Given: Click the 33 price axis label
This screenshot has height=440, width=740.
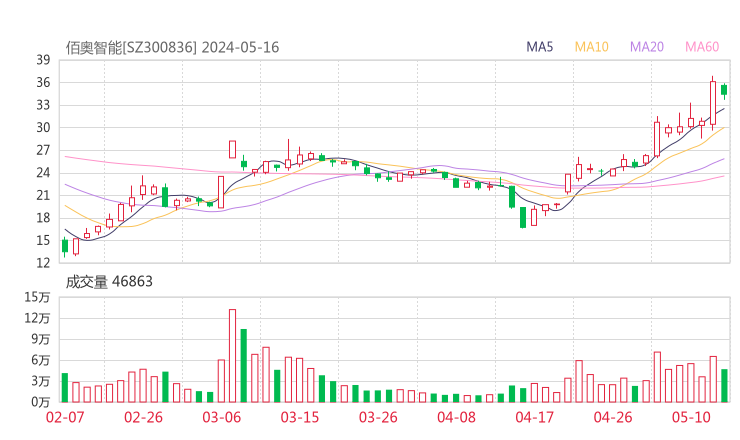Looking at the screenshot, I should click(43, 105).
